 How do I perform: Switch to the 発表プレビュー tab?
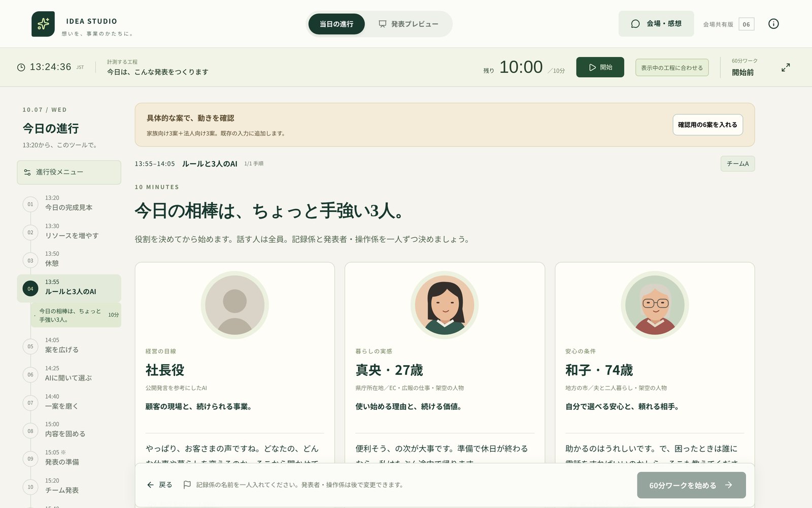click(408, 24)
